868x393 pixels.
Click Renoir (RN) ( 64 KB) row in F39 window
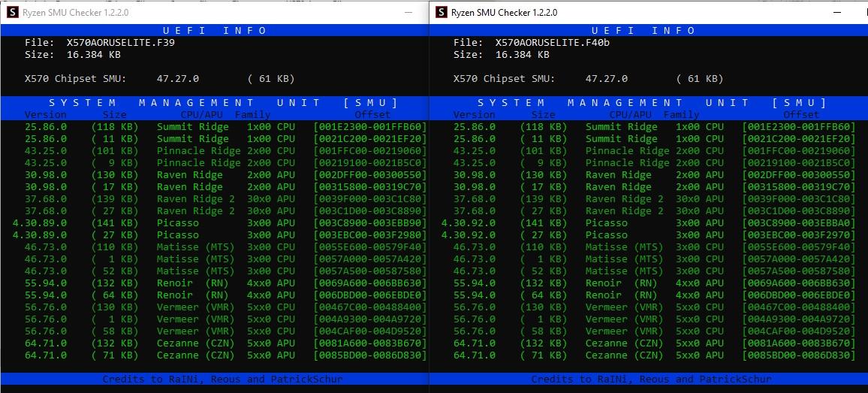click(226, 295)
